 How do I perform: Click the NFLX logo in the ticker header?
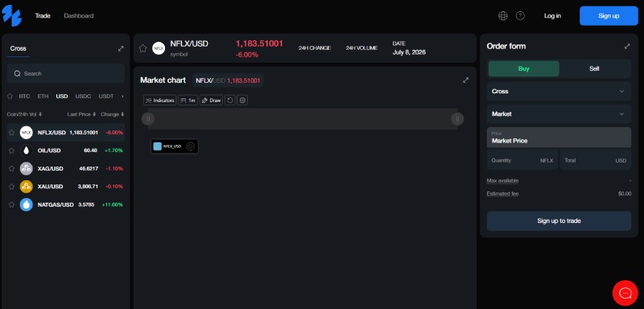pos(159,48)
